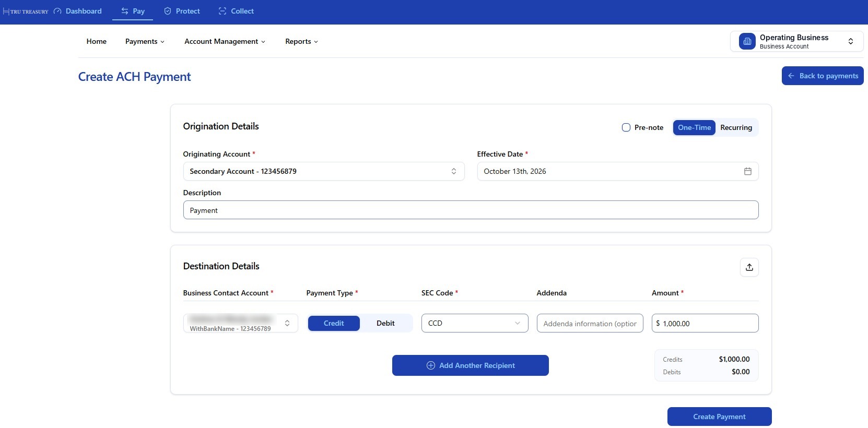Image resolution: width=868 pixels, height=428 pixels.
Task: Click the Description input field
Action: click(471, 210)
